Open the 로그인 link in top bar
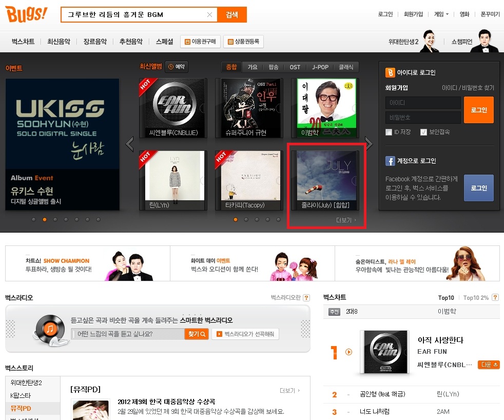The width and height of the screenshot is (504, 420). point(385,14)
